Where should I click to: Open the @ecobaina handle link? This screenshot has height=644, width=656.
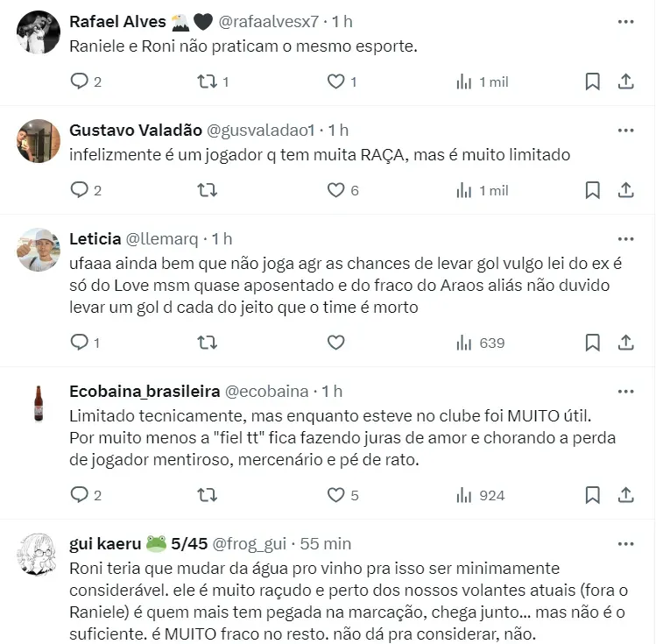click(268, 391)
